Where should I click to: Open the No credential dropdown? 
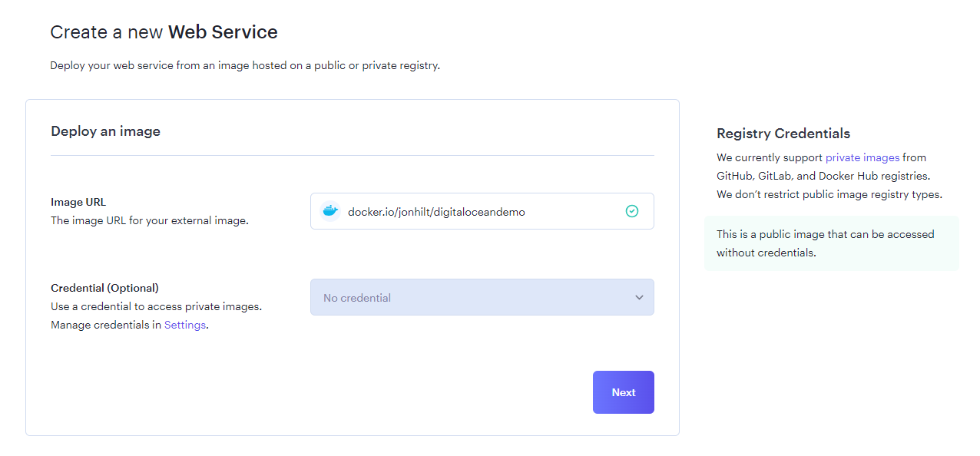pyautogui.click(x=482, y=297)
